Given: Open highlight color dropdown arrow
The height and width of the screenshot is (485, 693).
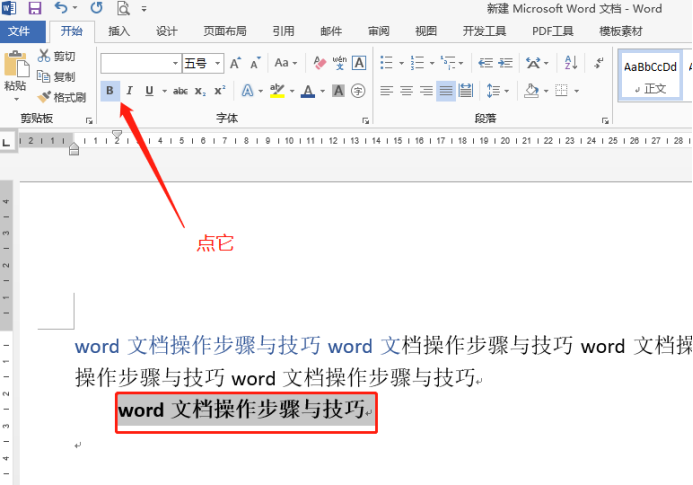Looking at the screenshot, I should [292, 92].
